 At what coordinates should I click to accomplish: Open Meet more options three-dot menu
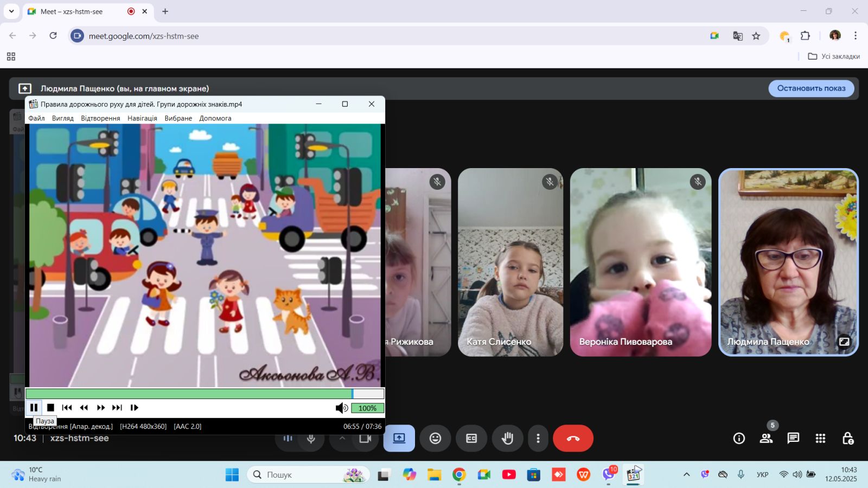(x=538, y=438)
